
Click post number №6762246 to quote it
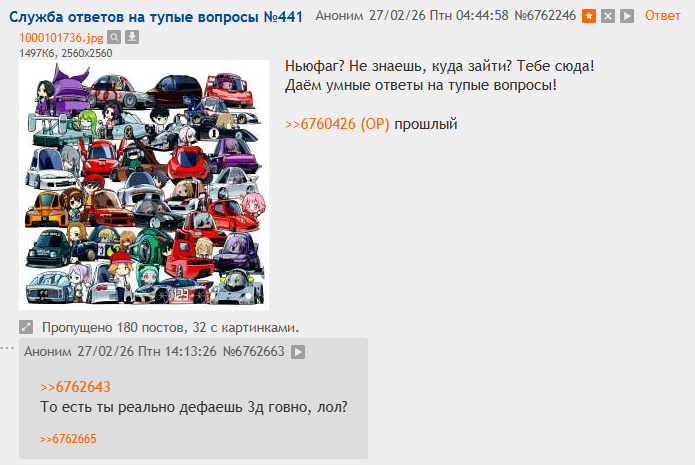(545, 16)
